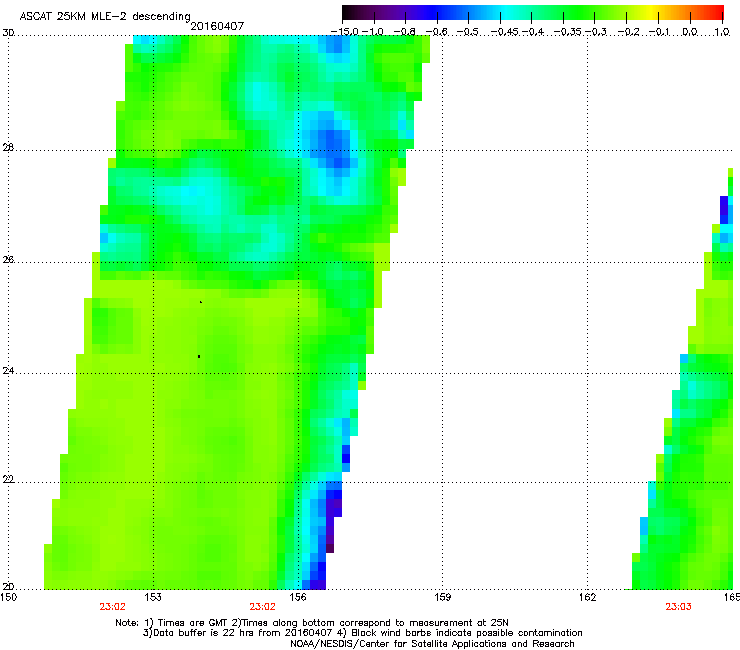Click the latitude axis label "20"
This screenshot has height=650, width=740.
click(8, 587)
